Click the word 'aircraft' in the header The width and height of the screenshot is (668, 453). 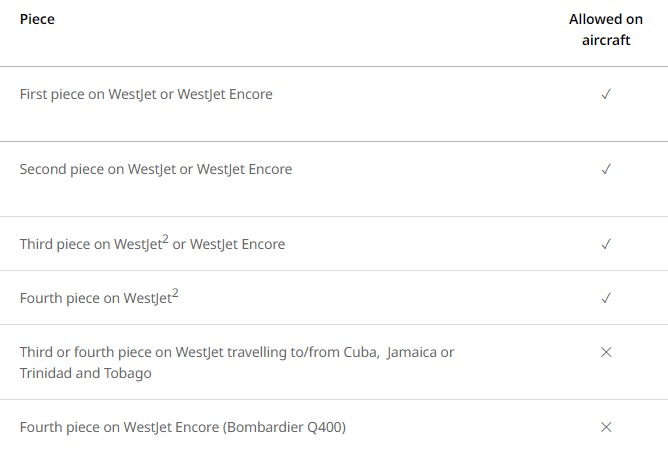click(606, 41)
